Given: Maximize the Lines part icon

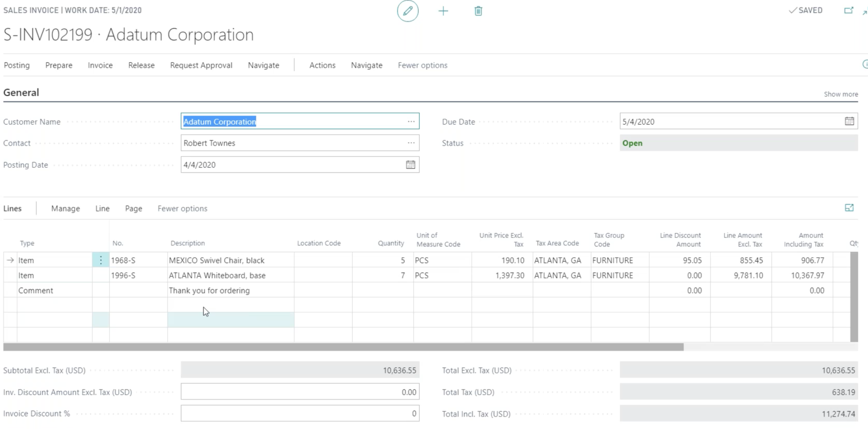Looking at the screenshot, I should click(x=849, y=208).
